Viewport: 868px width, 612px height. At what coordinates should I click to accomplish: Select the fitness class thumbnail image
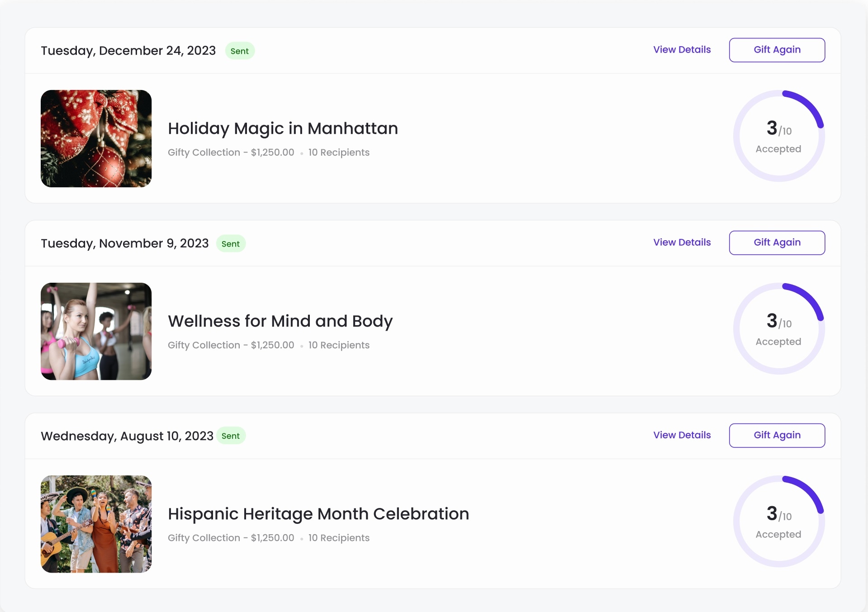click(x=96, y=331)
